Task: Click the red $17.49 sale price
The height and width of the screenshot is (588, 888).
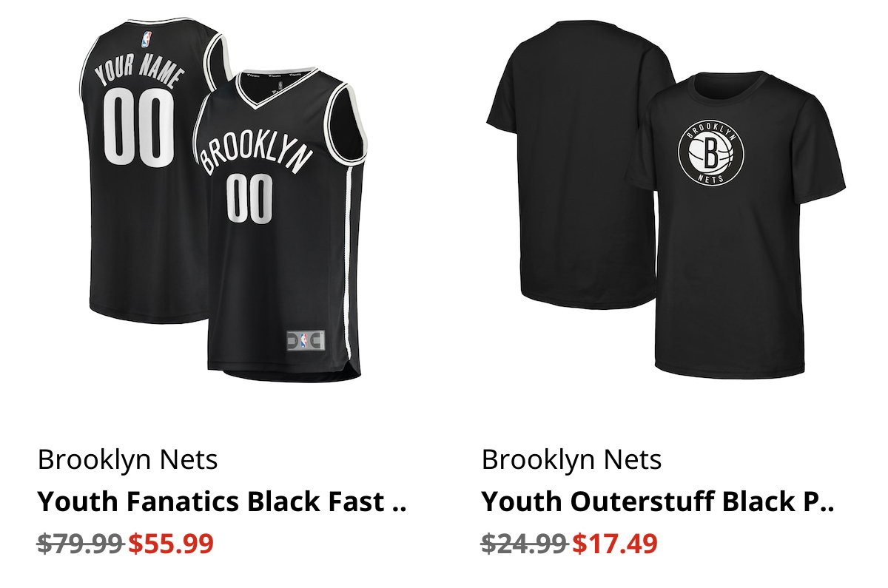Action: click(615, 544)
